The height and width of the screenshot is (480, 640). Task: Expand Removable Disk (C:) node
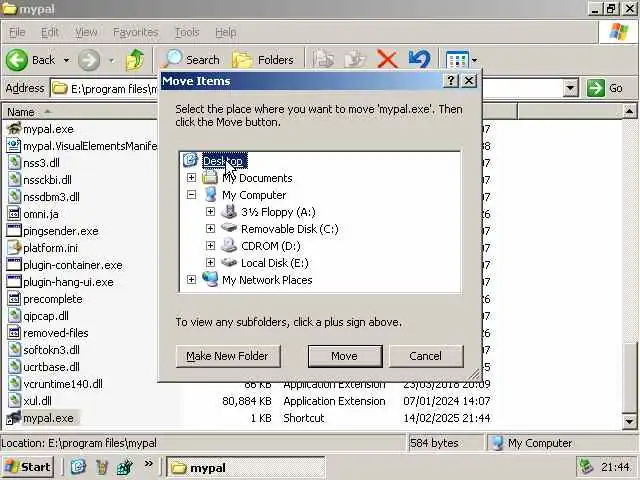[210, 229]
